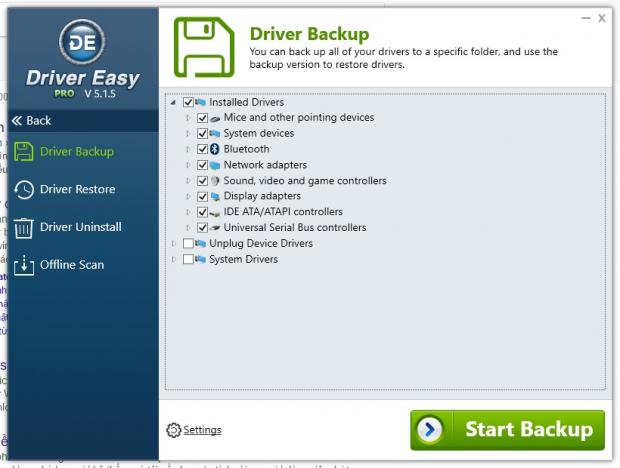Open the Driver Restore menu item
Viewport: 620px width, 468px height.
(77, 190)
